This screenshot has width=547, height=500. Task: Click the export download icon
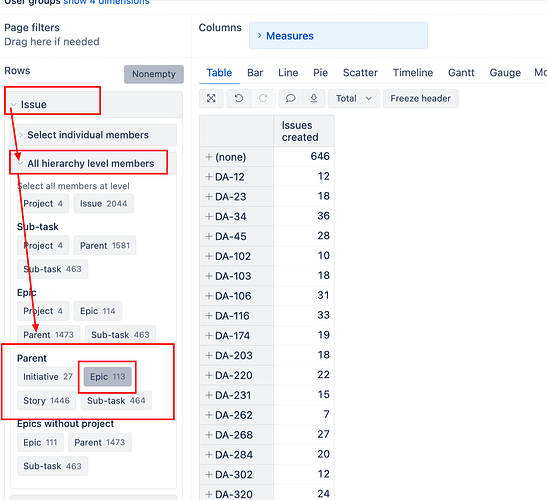[314, 98]
